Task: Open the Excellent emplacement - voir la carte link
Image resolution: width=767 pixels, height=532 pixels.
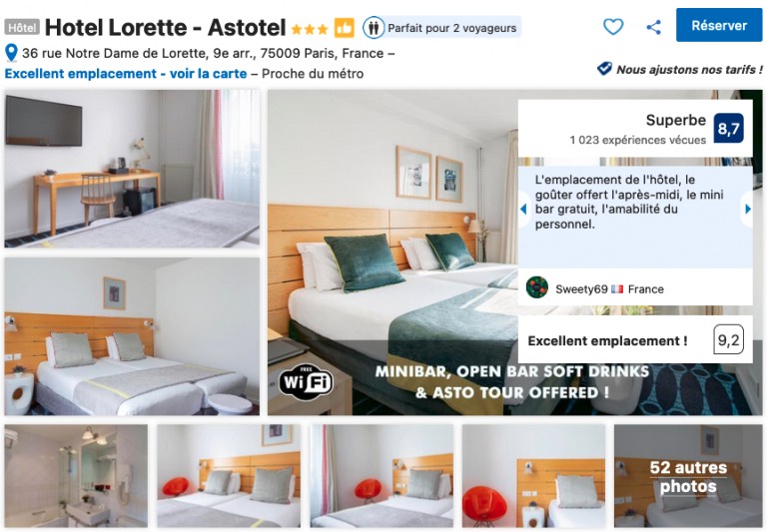Action: pyautogui.click(x=126, y=74)
